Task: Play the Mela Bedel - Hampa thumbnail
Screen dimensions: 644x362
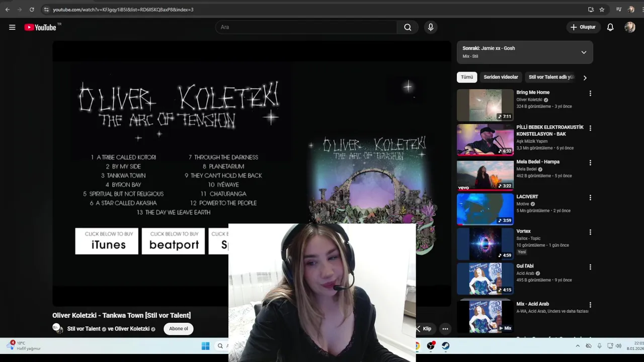Action: click(x=485, y=174)
